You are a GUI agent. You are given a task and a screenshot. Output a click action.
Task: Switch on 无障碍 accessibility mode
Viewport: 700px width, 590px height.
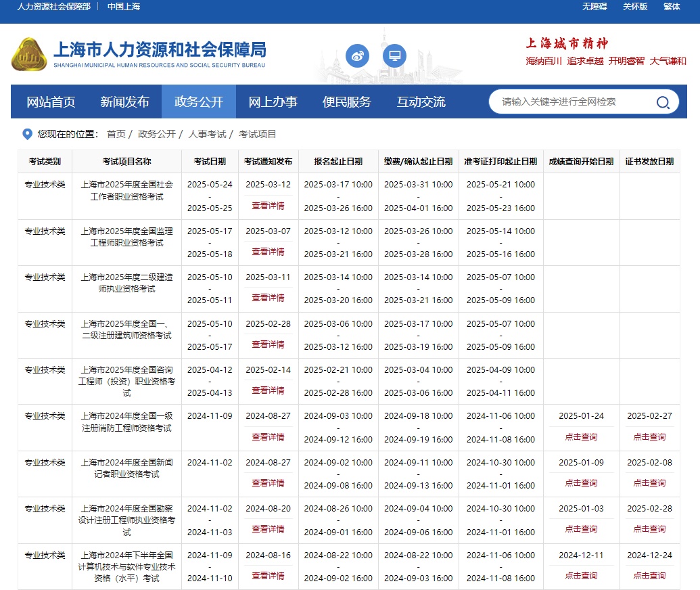pyautogui.click(x=594, y=7)
